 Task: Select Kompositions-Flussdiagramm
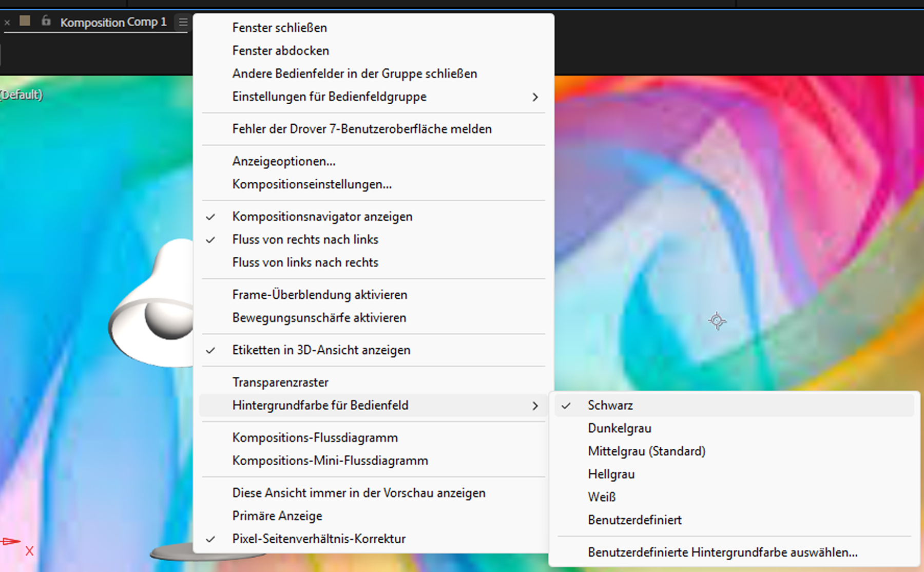pos(315,437)
